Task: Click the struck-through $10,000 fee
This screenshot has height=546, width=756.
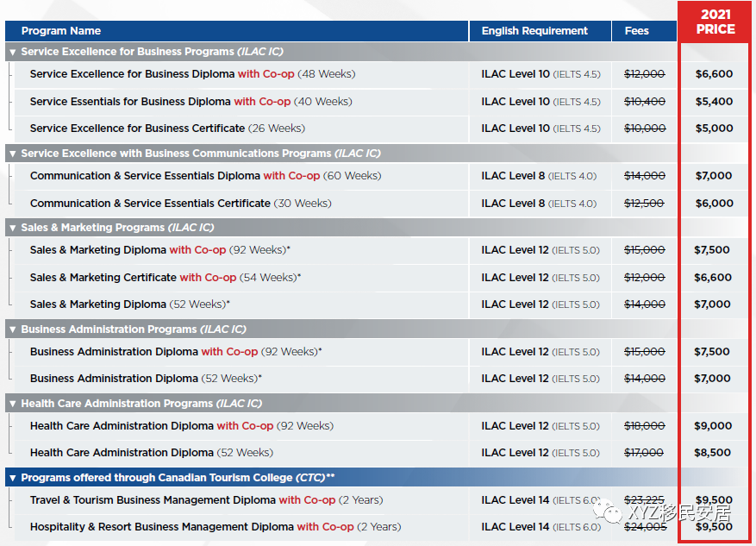Action: [x=645, y=129]
